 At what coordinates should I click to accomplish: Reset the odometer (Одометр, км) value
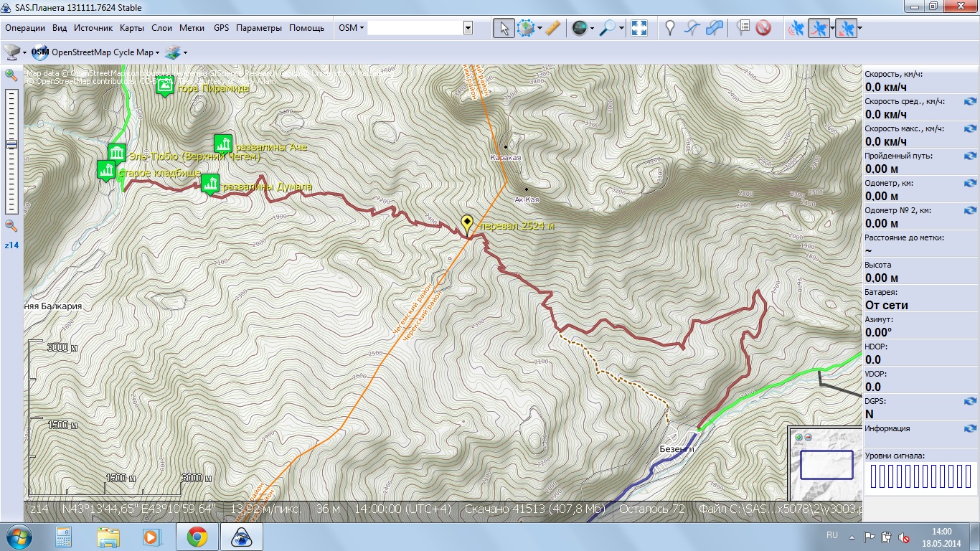tap(970, 183)
